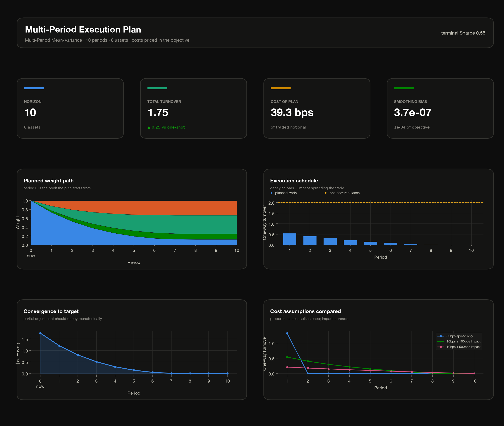Click the of traded notional caption

(288, 127)
